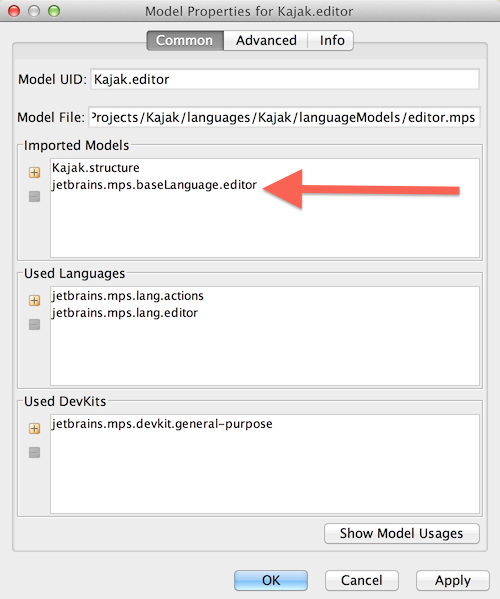Click into the Model File path field

(x=285, y=117)
